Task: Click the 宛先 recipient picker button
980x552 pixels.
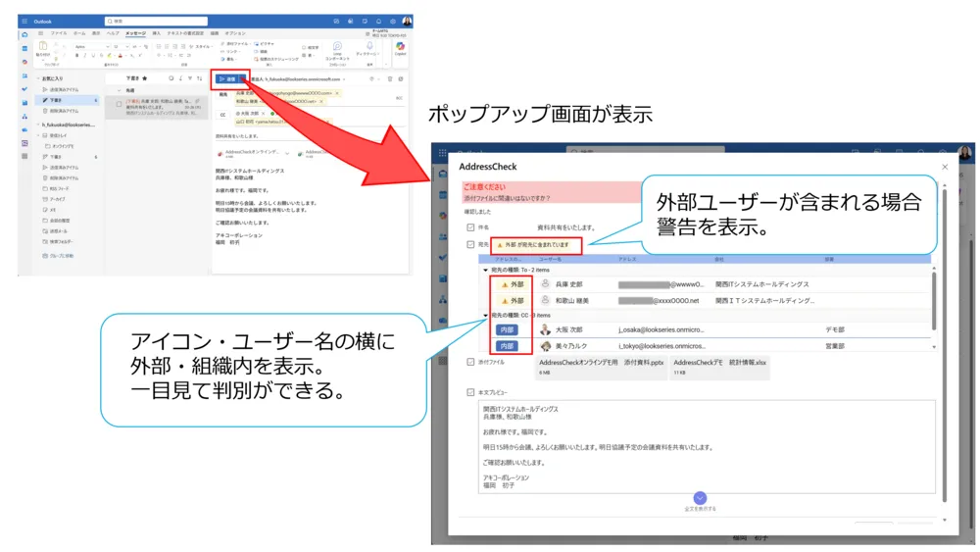Action: click(x=223, y=95)
